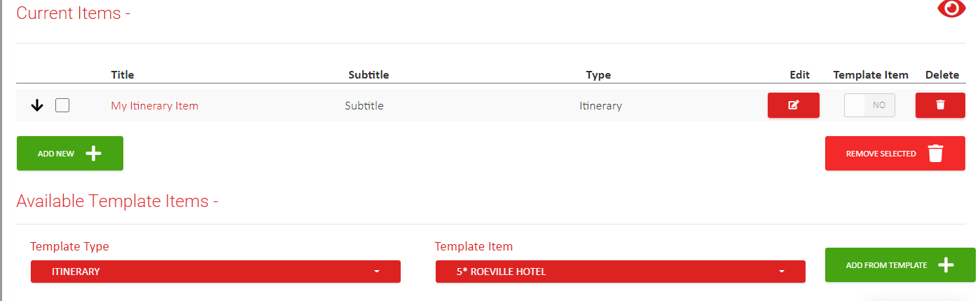Open the Template Type ITINERARY dropdown
980x301 pixels.
216,272
